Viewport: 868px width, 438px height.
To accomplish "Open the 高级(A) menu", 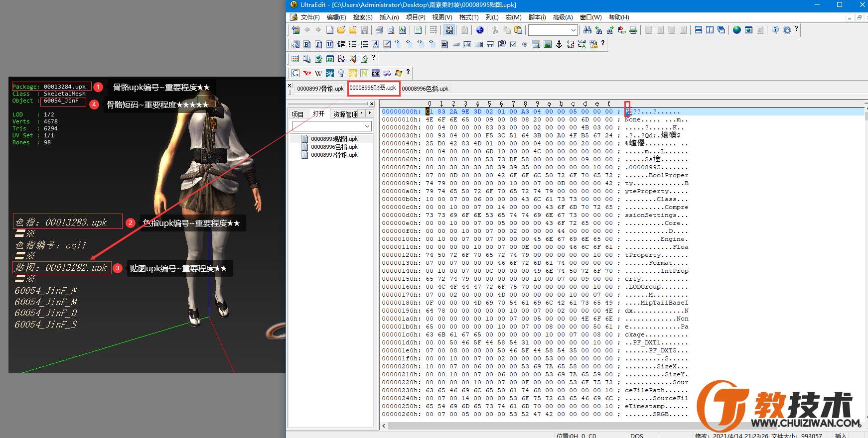I will click(563, 17).
